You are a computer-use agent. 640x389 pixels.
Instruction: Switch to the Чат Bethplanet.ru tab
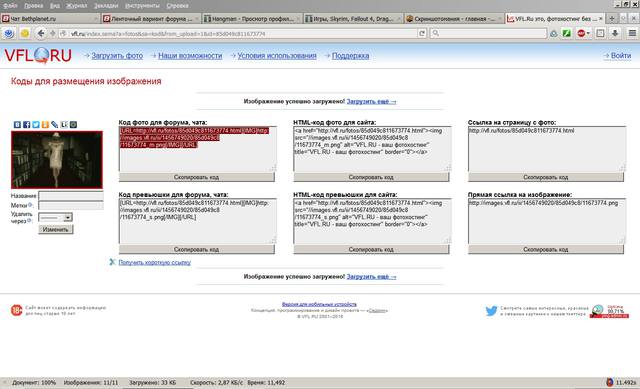(50, 18)
